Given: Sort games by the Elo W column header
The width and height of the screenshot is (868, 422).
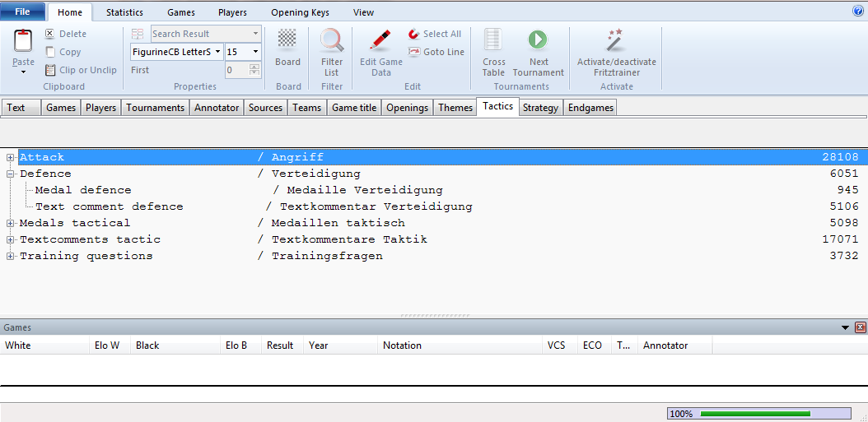Looking at the screenshot, I should click(107, 345).
